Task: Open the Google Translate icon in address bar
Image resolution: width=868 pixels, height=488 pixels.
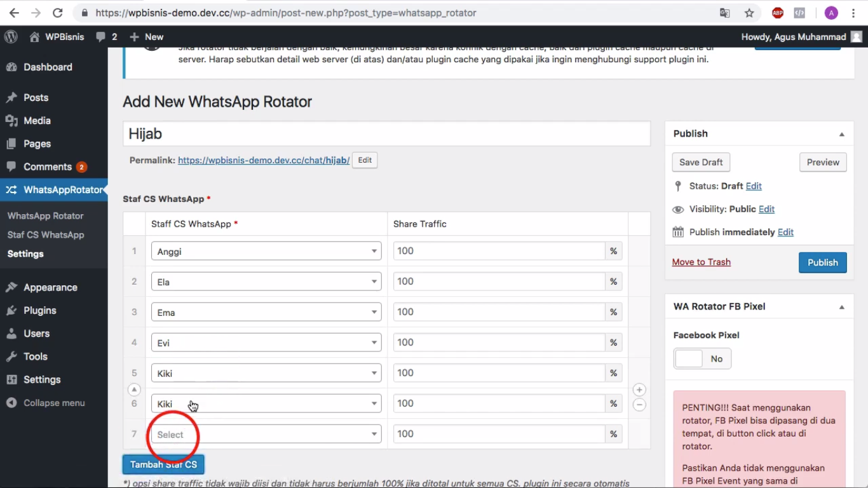Action: [x=724, y=13]
